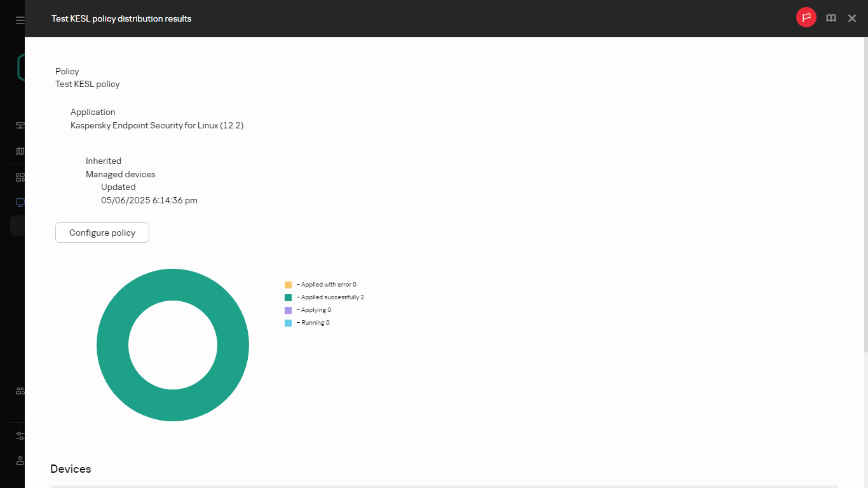The width and height of the screenshot is (868, 488).
Task: Toggle the 'Running 0' legend entry
Action: [315, 322]
